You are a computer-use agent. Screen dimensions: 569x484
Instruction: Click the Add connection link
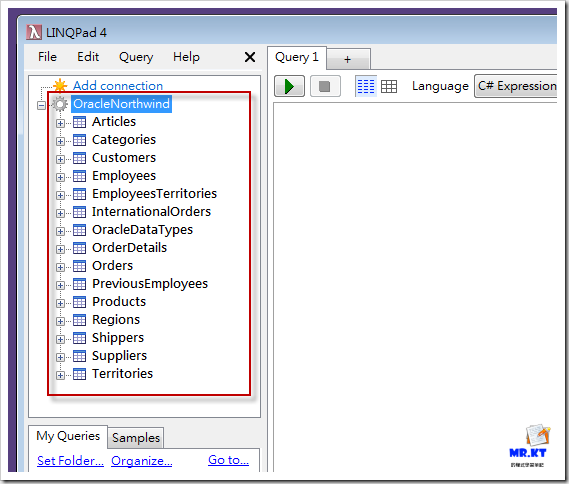coord(118,86)
